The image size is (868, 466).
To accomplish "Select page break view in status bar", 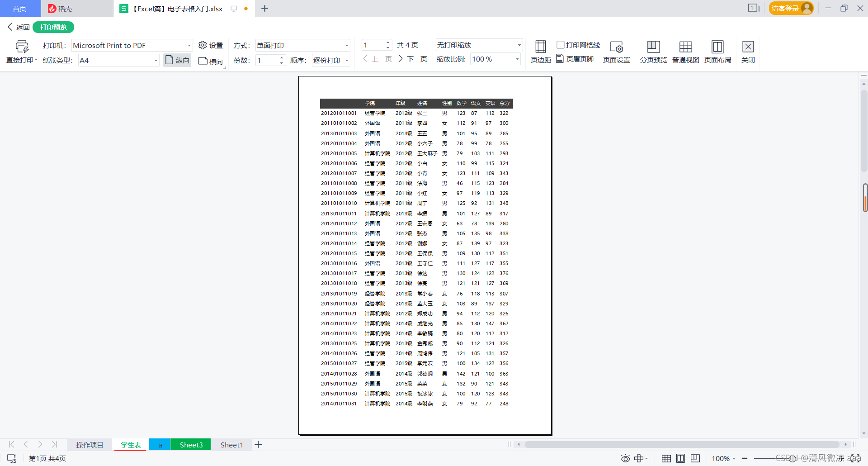I will 695,458.
